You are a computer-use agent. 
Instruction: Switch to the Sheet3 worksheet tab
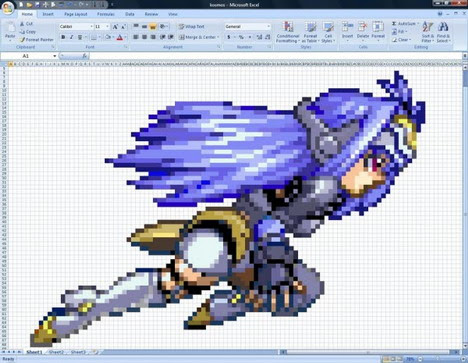78,352
